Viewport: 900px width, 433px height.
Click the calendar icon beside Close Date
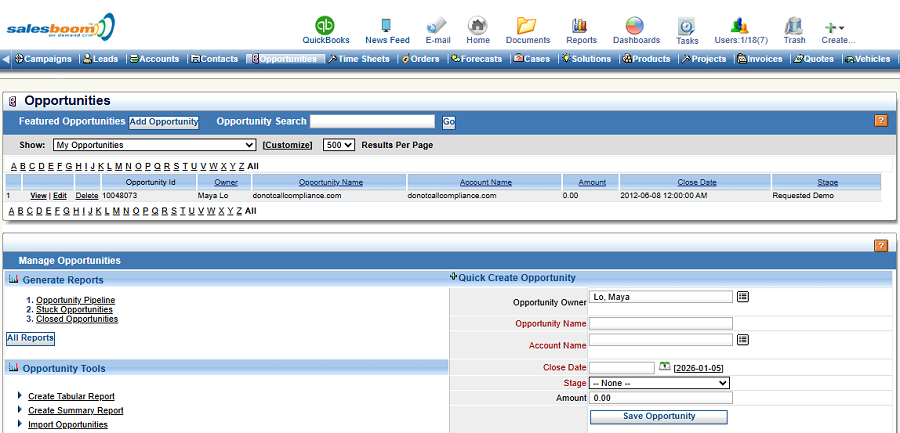(x=665, y=367)
